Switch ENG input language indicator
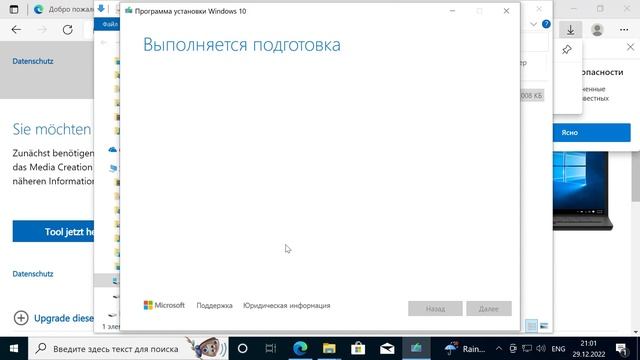 [x=558, y=349]
